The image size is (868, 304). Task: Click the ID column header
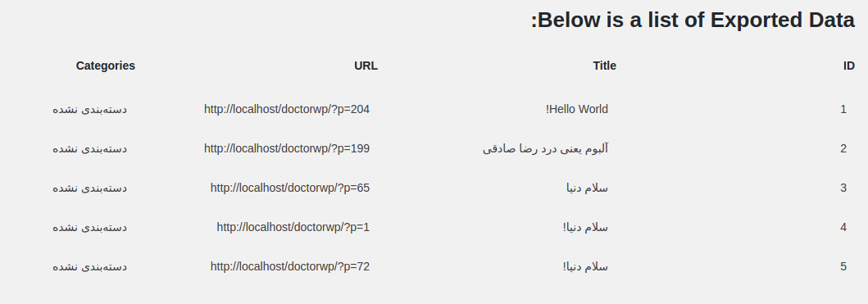[x=848, y=66]
